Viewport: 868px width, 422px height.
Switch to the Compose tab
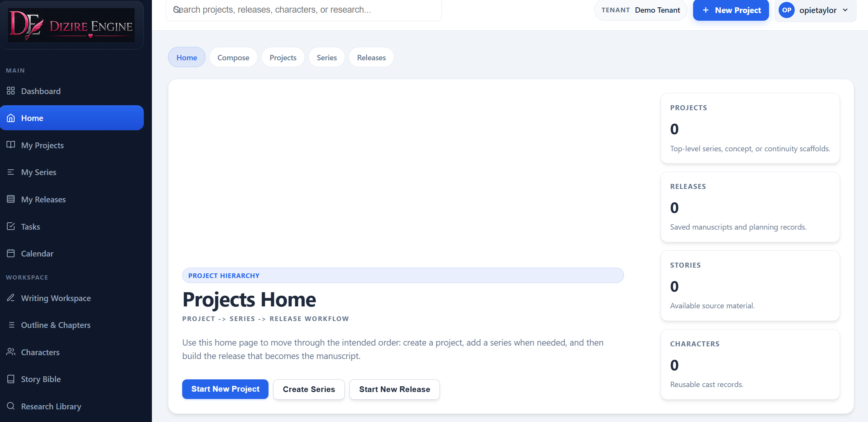click(233, 57)
